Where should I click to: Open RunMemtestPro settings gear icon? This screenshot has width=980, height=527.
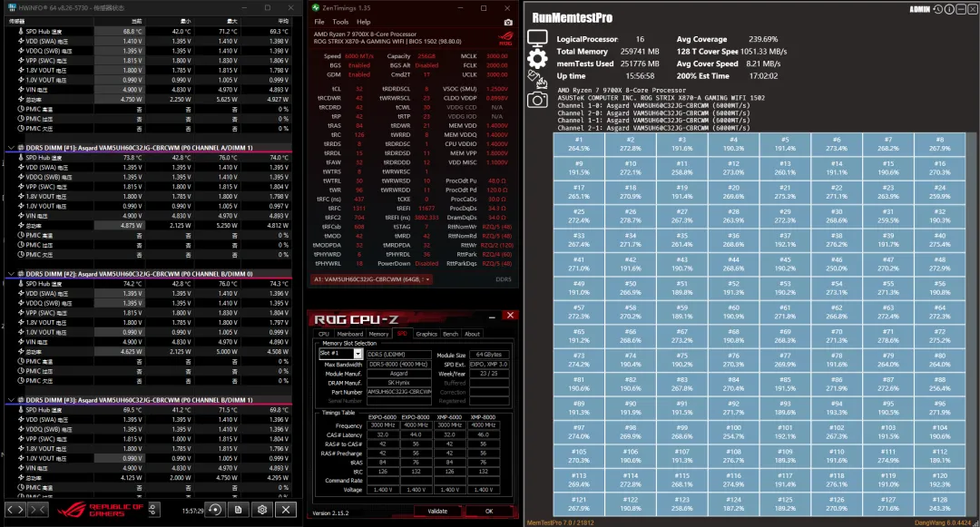coord(537,59)
